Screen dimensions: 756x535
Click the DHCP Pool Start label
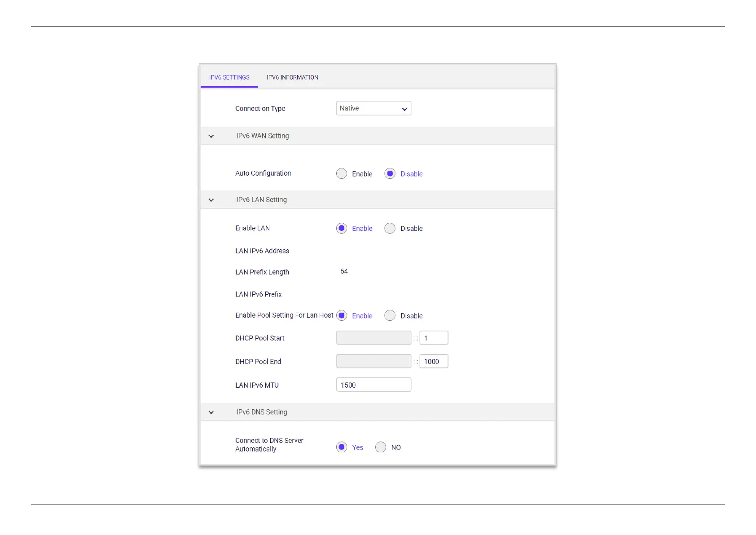[260, 338]
